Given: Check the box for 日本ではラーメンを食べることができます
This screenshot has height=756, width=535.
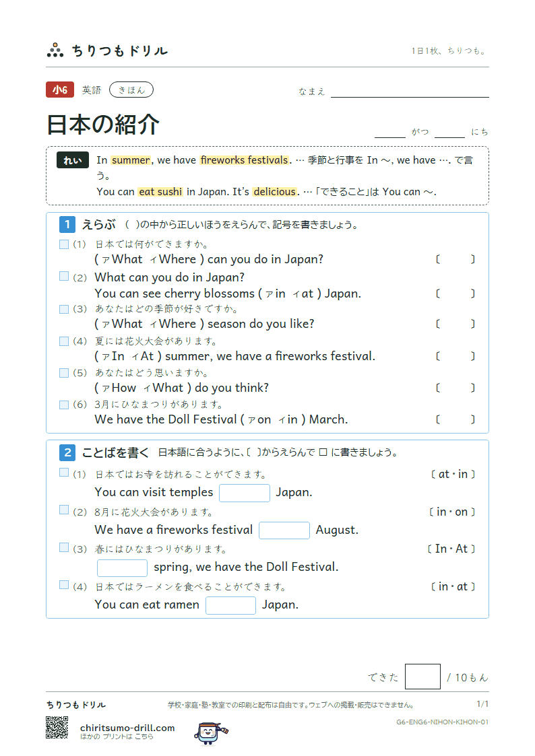Looking at the screenshot, I should pyautogui.click(x=64, y=585).
